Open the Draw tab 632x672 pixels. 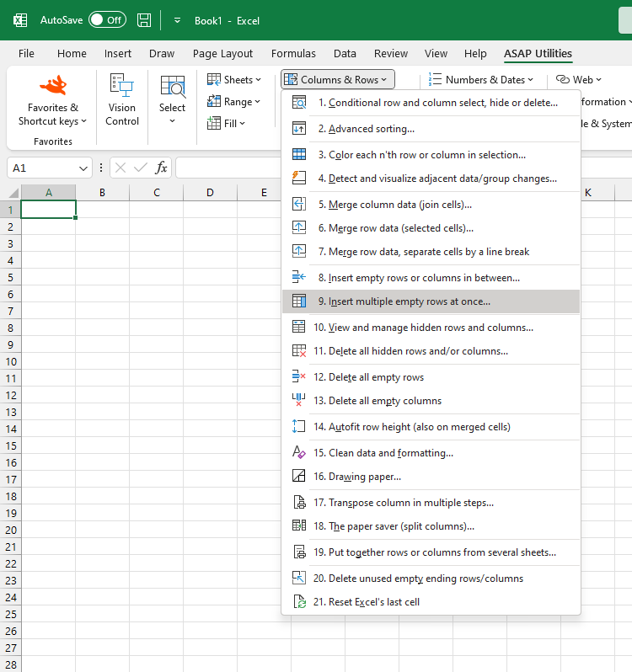pos(162,54)
